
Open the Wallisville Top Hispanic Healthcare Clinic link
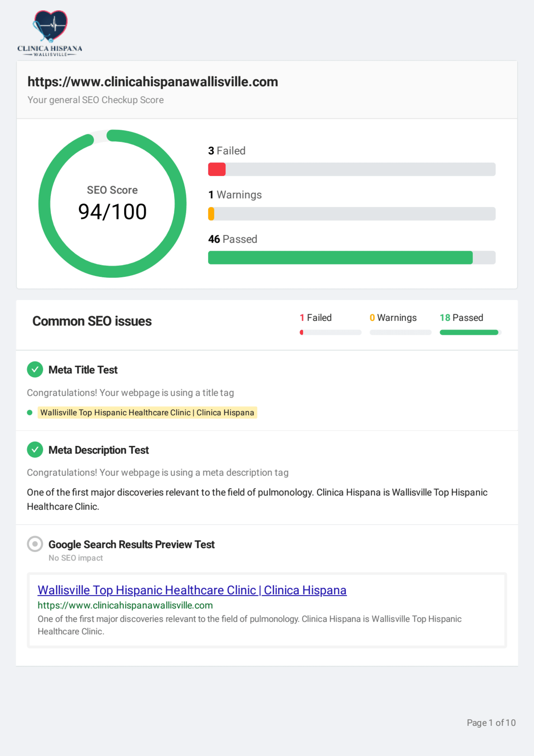point(192,590)
